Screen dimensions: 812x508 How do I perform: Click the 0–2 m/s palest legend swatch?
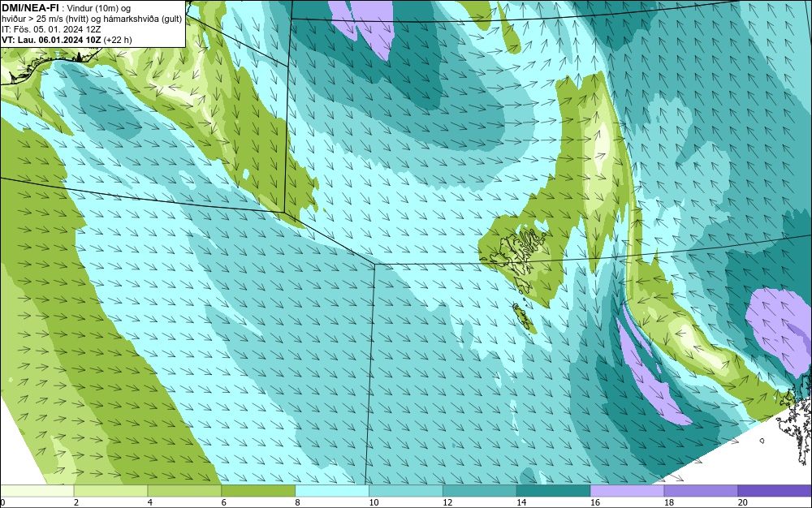tap(37, 490)
